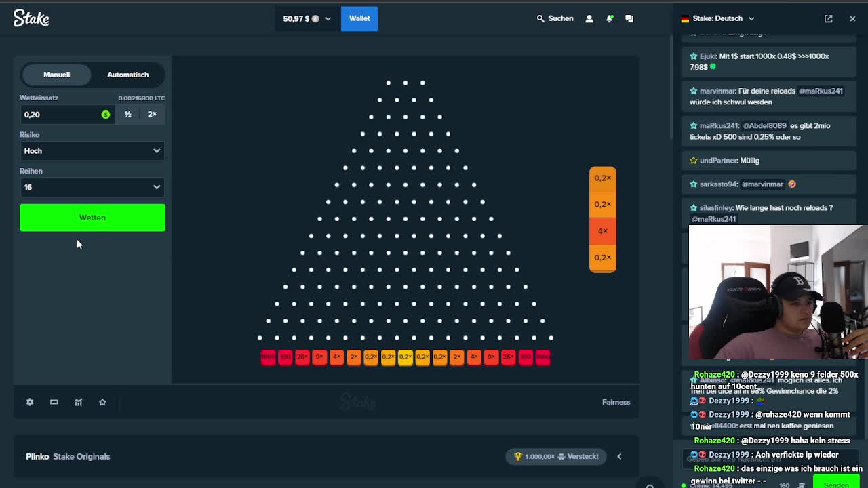
Task: Open game settings gear icon
Action: click(30, 402)
